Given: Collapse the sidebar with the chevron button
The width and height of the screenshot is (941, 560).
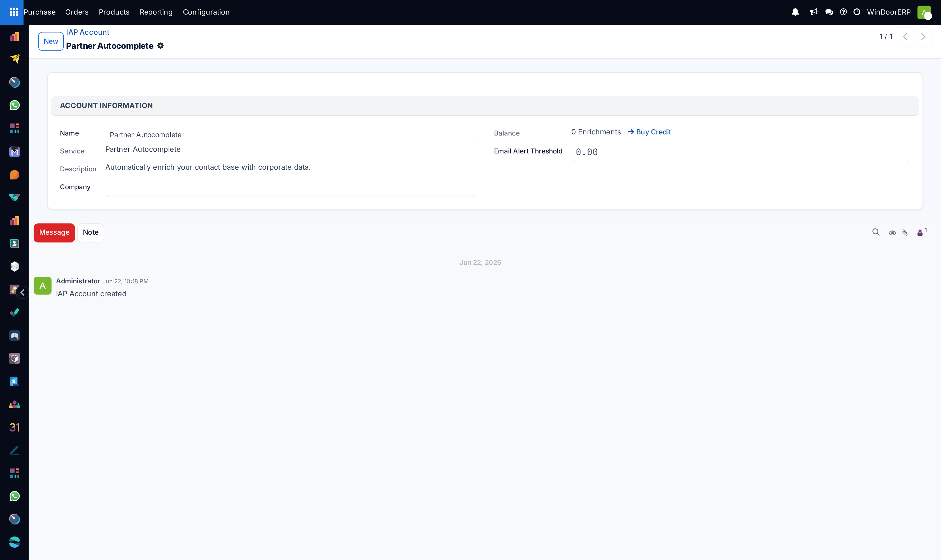Looking at the screenshot, I should [x=23, y=292].
